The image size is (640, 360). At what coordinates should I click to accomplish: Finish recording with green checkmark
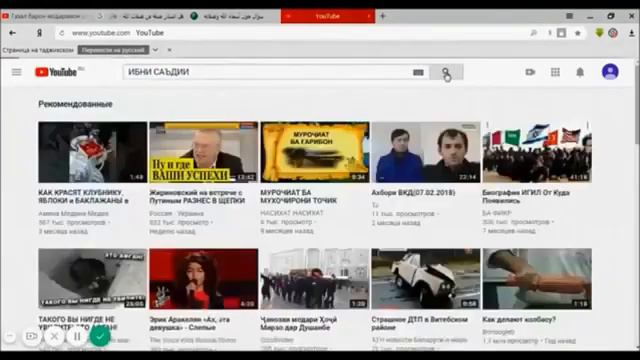pos(100,336)
